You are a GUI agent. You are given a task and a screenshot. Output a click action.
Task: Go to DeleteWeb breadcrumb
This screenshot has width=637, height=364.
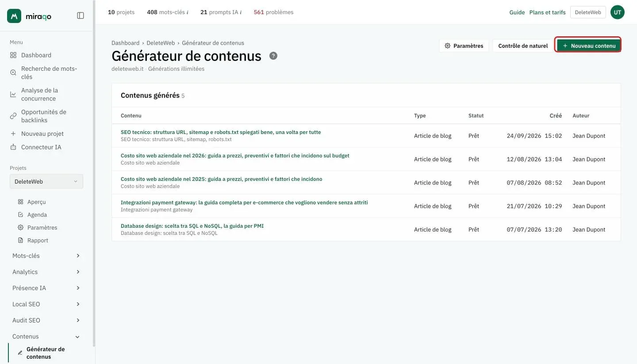pyautogui.click(x=161, y=43)
